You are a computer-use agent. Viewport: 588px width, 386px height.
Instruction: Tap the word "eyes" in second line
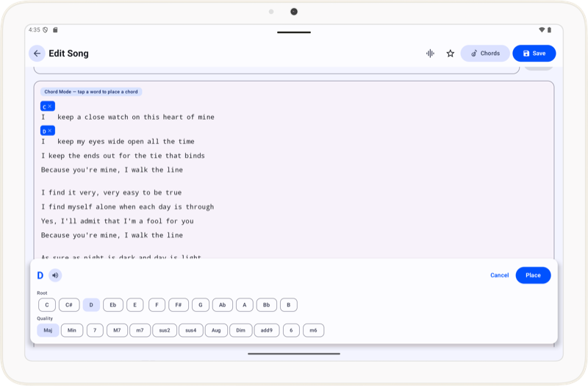(x=96, y=141)
